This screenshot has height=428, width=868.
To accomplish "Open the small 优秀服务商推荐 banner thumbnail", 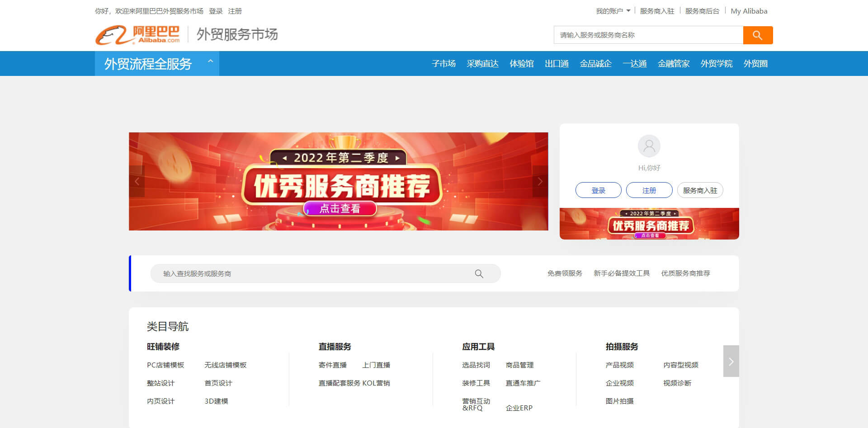I will coord(649,224).
